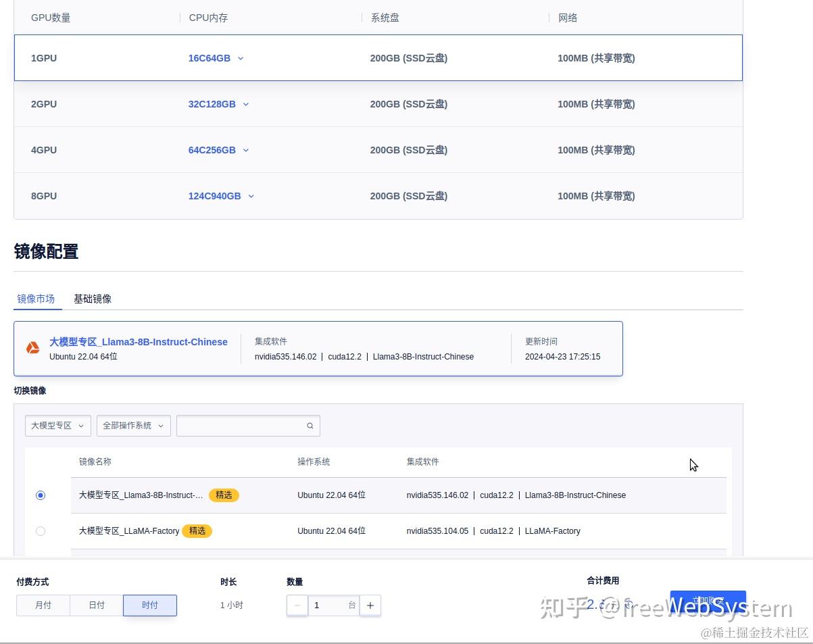Image resolution: width=813 pixels, height=644 pixels.
Task: Click the plus icon to increase quantity
Action: [x=370, y=605]
